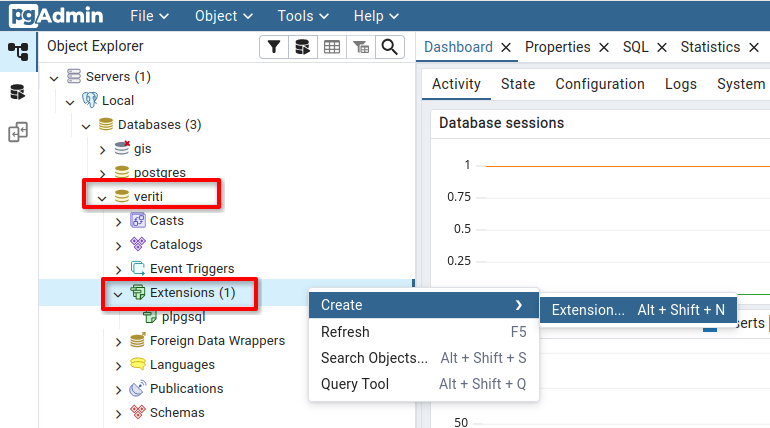Switch to the Statistics tab
Image resolution: width=770 pixels, height=428 pixels.
(710, 47)
